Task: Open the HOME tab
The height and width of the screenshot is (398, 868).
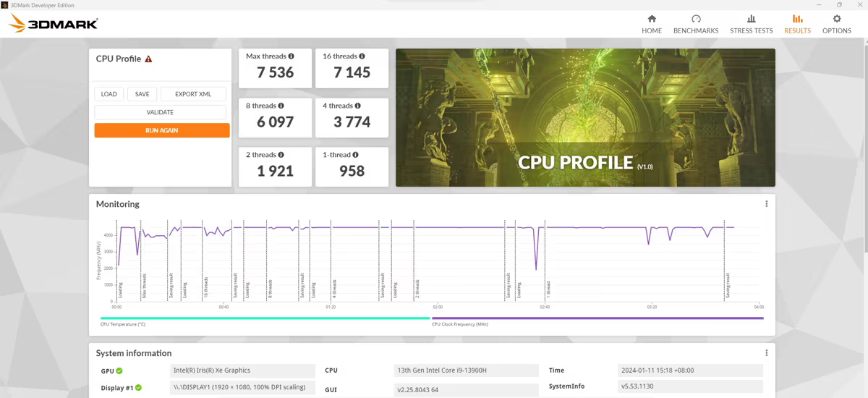Action: point(652,25)
